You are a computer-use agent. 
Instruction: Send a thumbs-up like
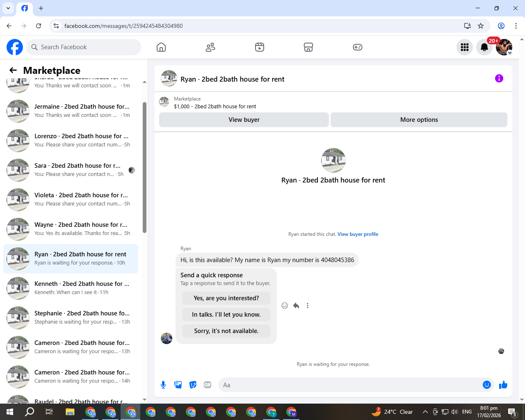503,385
